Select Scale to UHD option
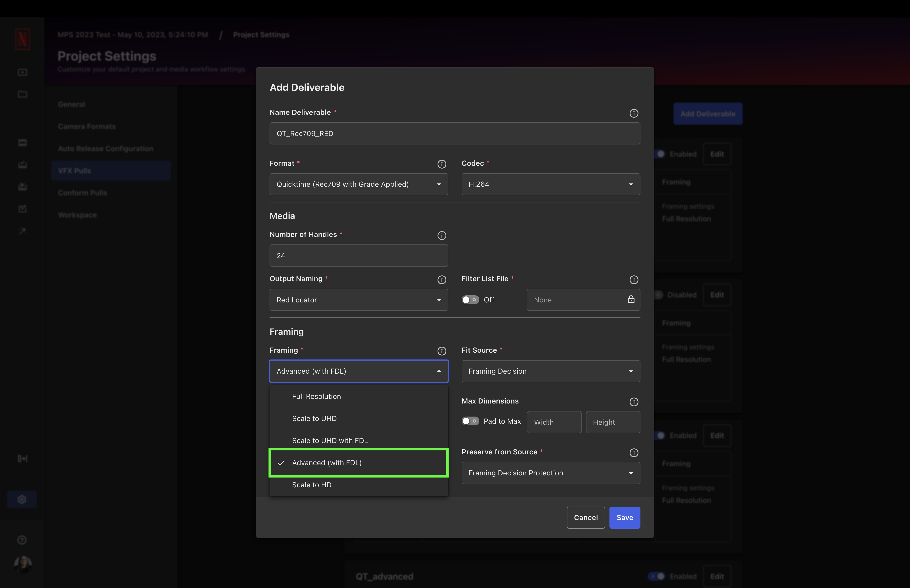 coord(359,419)
